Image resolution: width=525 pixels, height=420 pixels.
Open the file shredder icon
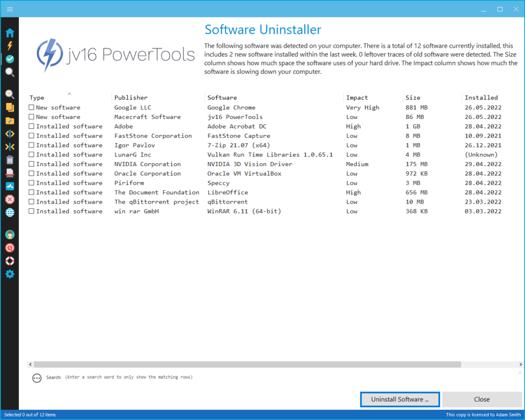(10, 173)
